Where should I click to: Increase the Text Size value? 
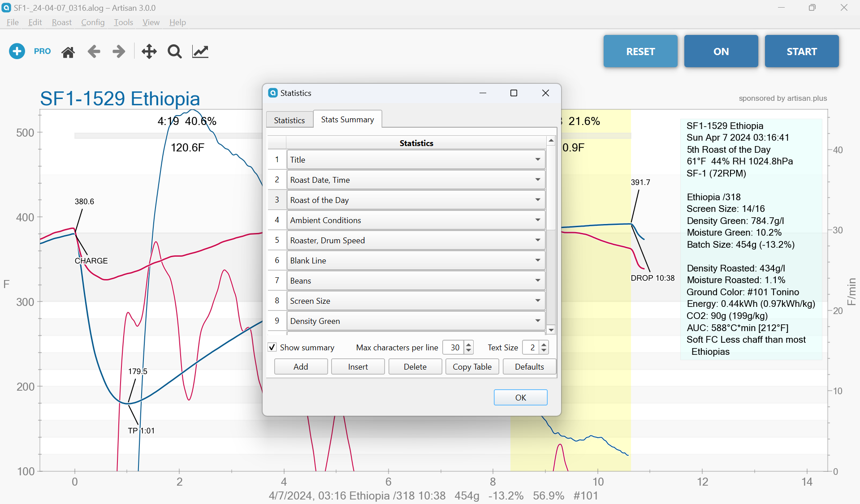[544, 345]
